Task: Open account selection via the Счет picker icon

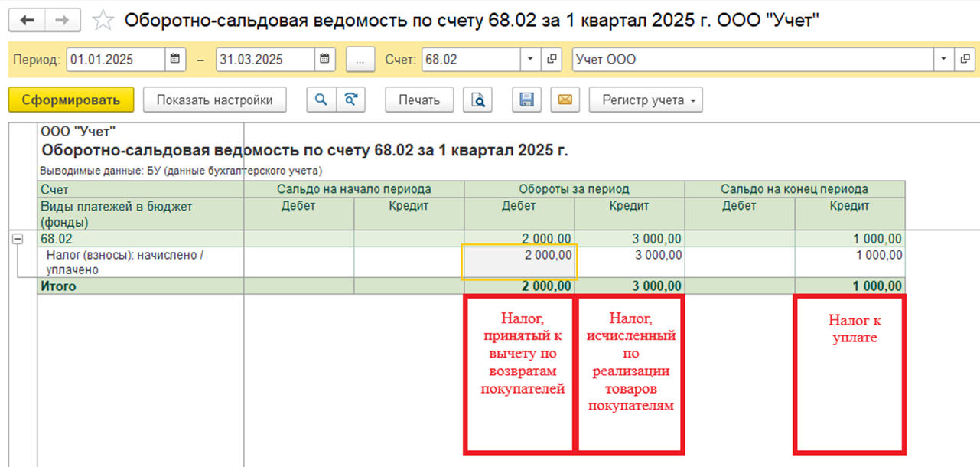Action: pyautogui.click(x=552, y=57)
